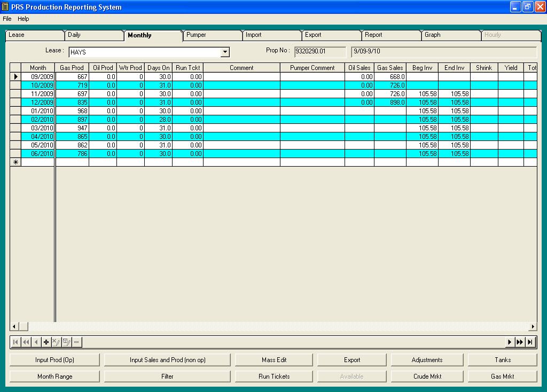Jump to the first record using navigator
This screenshot has width=547, height=392.
click(x=15, y=342)
